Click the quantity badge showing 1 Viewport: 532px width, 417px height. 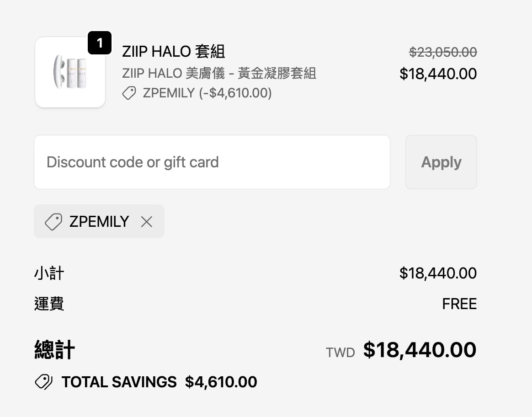(99, 43)
